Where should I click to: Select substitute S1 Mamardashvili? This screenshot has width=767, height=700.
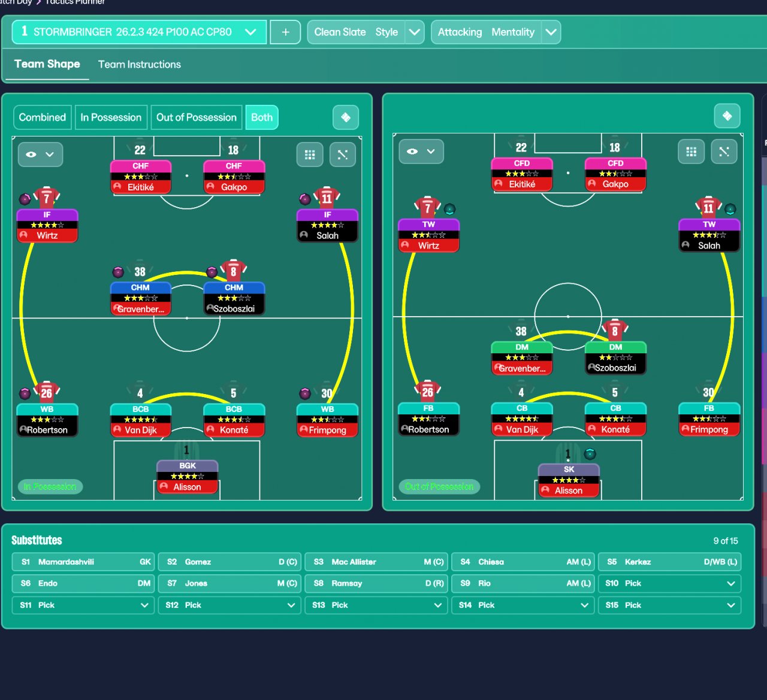point(83,562)
